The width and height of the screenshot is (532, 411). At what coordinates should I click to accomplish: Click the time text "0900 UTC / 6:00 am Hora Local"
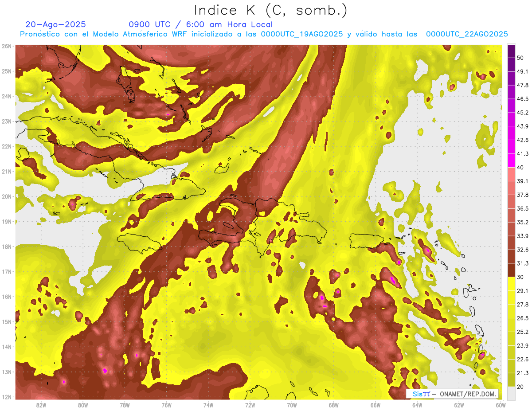click(x=200, y=24)
